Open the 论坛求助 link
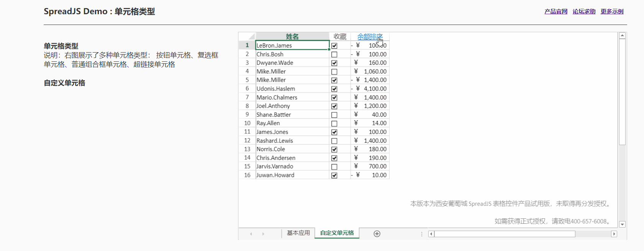 pos(584,12)
